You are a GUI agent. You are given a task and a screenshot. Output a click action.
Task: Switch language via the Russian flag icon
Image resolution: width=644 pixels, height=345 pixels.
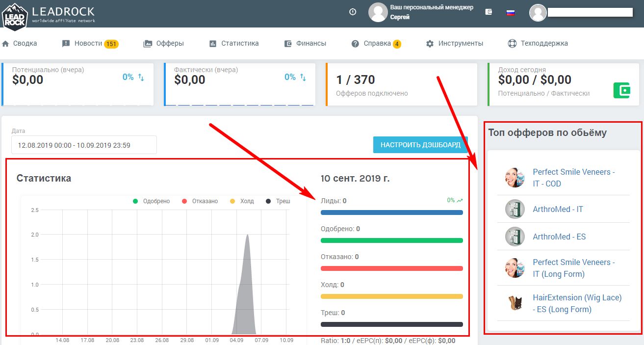(511, 13)
